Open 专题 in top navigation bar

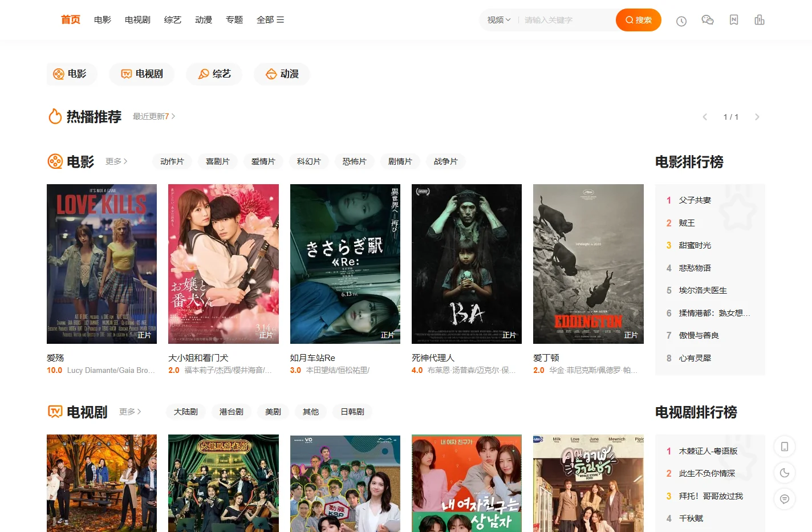(x=234, y=19)
